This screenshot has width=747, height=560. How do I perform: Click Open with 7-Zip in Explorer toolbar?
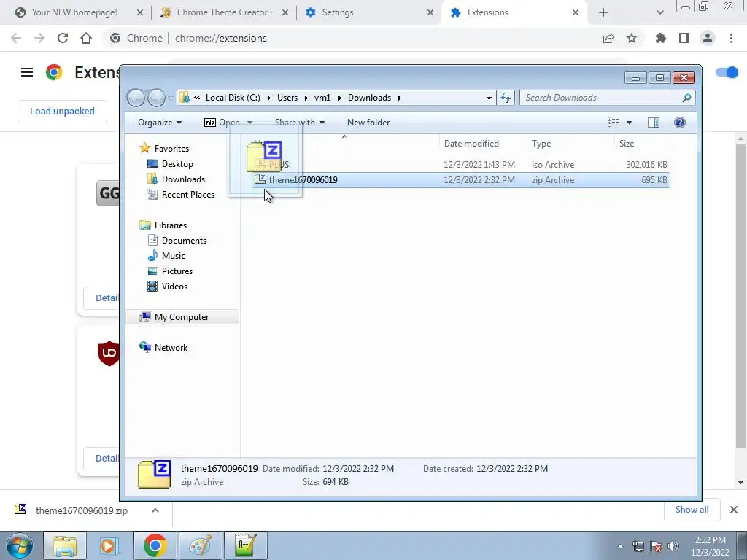(222, 122)
